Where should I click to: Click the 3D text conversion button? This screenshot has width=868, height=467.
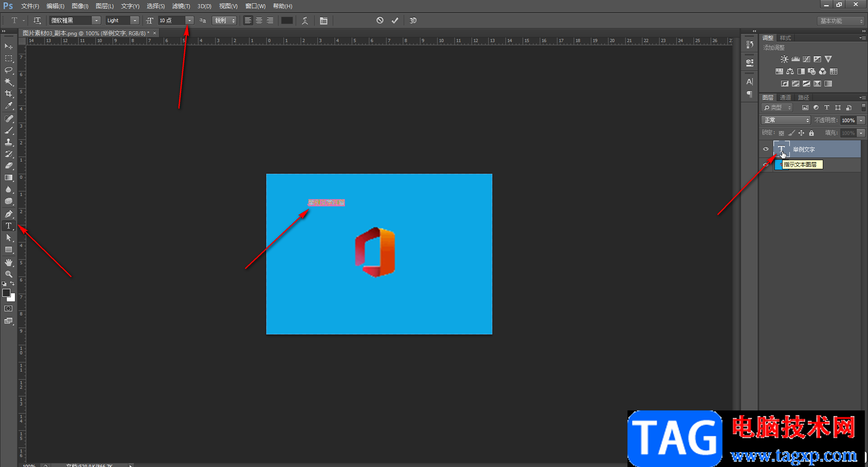[x=413, y=20]
